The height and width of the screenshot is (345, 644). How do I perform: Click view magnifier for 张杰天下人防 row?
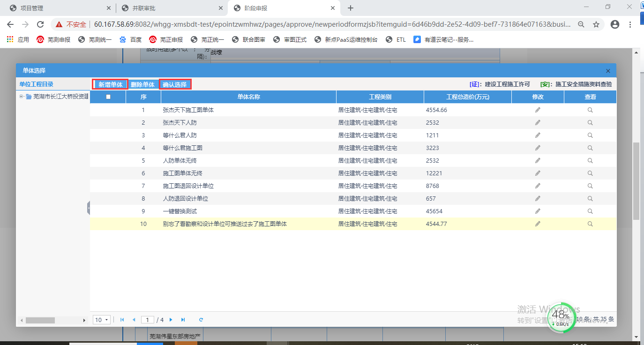[590, 122]
